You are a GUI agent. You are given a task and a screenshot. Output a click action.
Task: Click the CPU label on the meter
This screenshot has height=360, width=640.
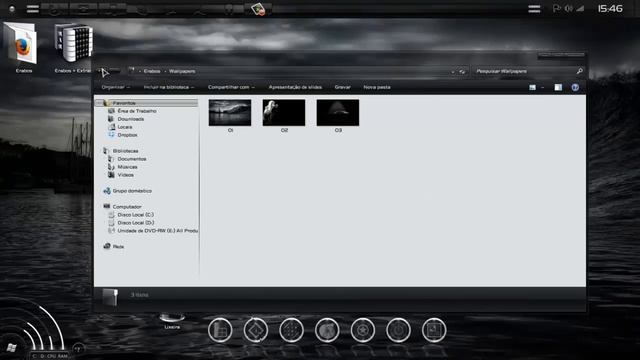click(51, 356)
